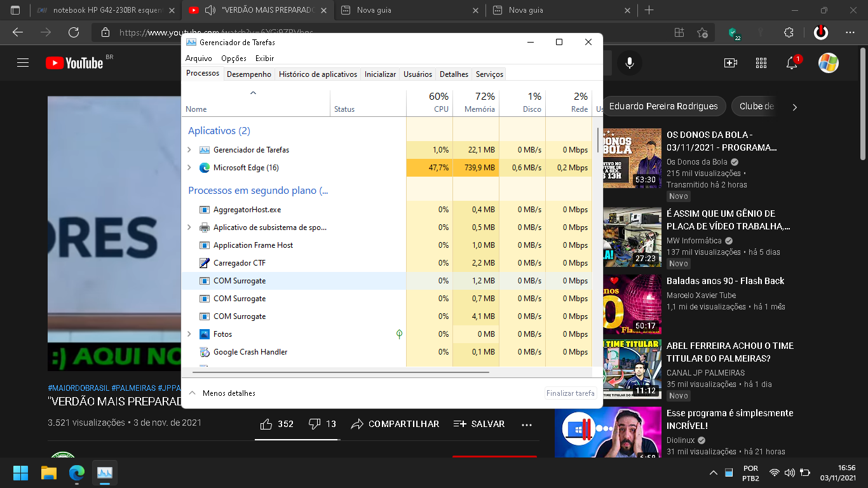868x488 pixels.
Task: Select the AggregatorHost.exe process row
Action: click(x=386, y=210)
